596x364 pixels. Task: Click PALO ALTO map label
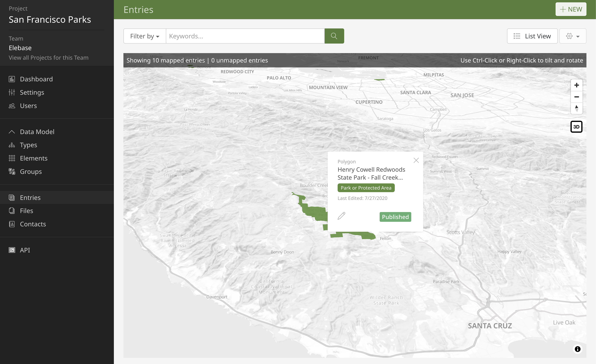(279, 78)
